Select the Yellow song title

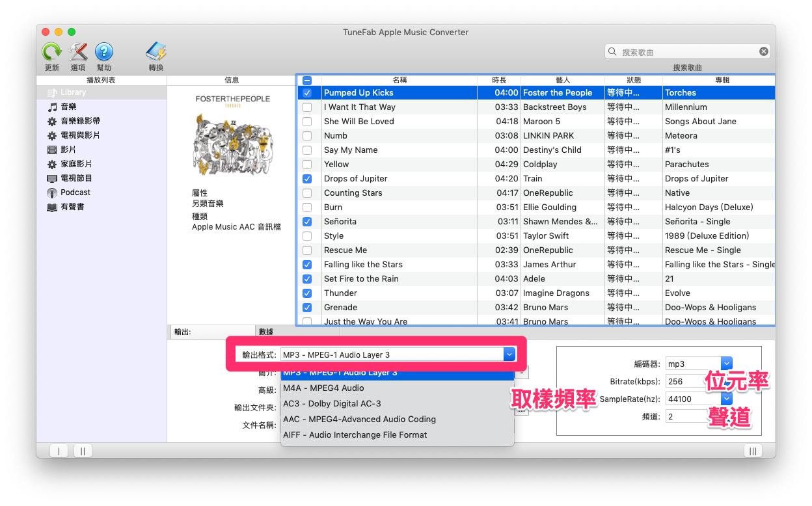tap(336, 165)
